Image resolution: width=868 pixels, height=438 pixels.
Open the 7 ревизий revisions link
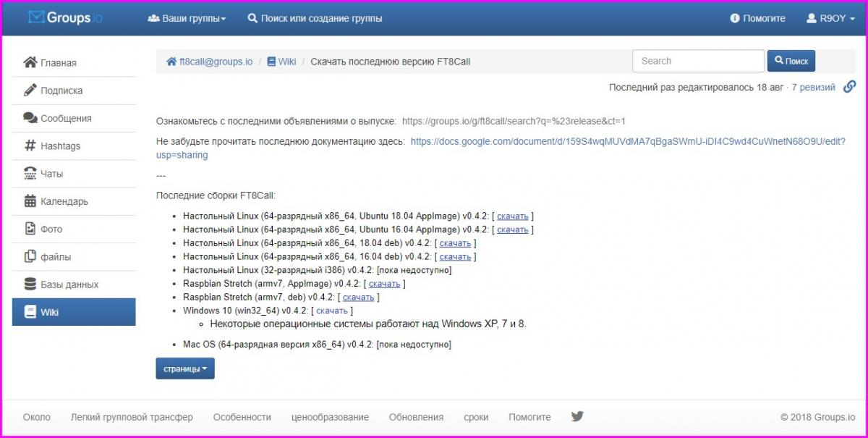pos(813,87)
